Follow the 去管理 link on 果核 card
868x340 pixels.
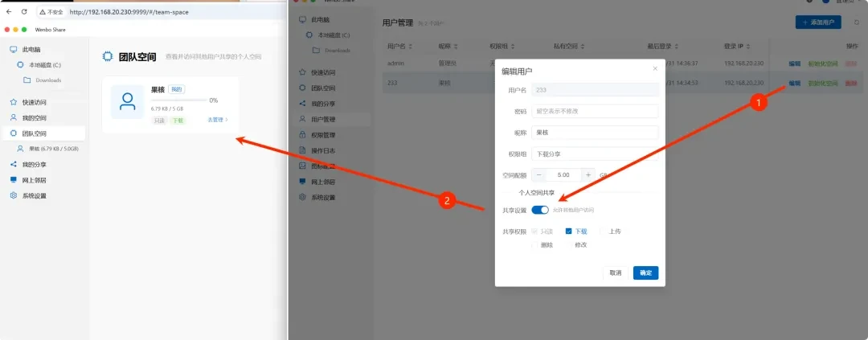pyautogui.click(x=218, y=120)
